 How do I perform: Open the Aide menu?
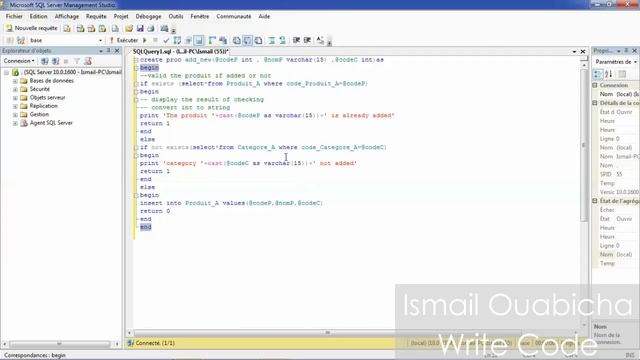click(x=264, y=16)
